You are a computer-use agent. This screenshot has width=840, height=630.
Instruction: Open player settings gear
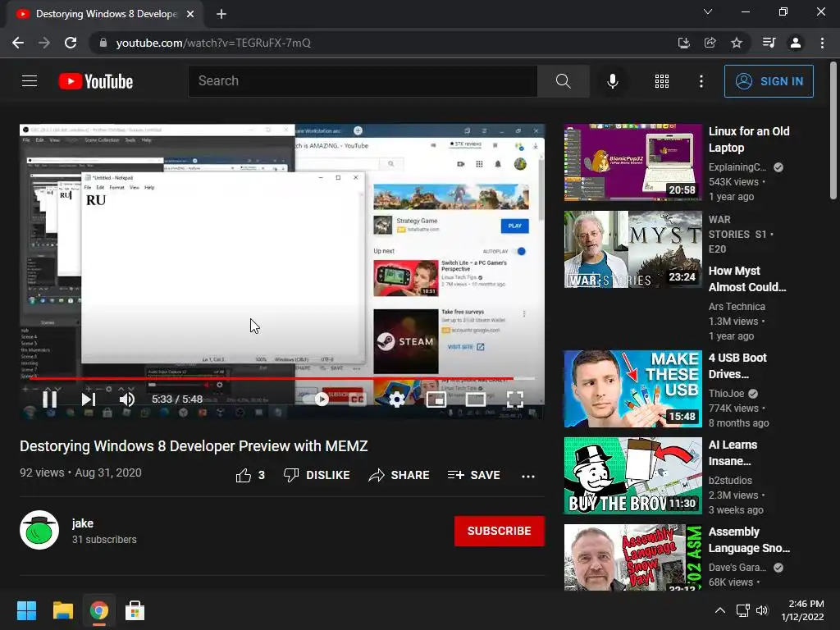tap(396, 399)
